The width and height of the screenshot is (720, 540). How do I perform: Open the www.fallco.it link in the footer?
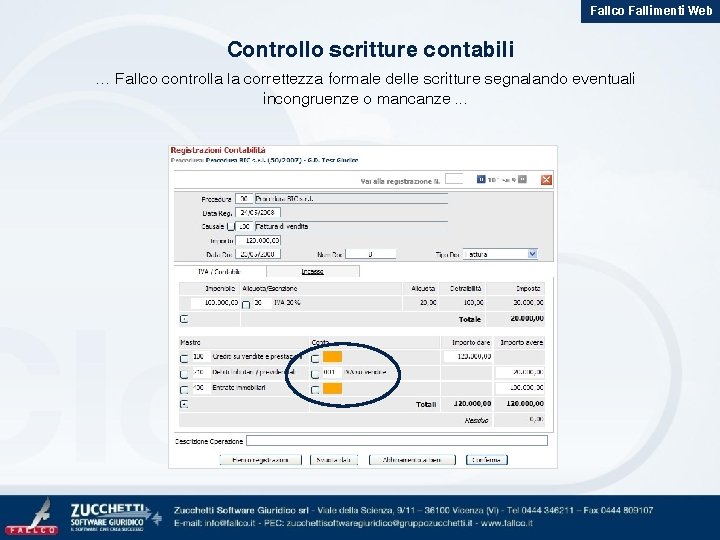(x=507, y=523)
